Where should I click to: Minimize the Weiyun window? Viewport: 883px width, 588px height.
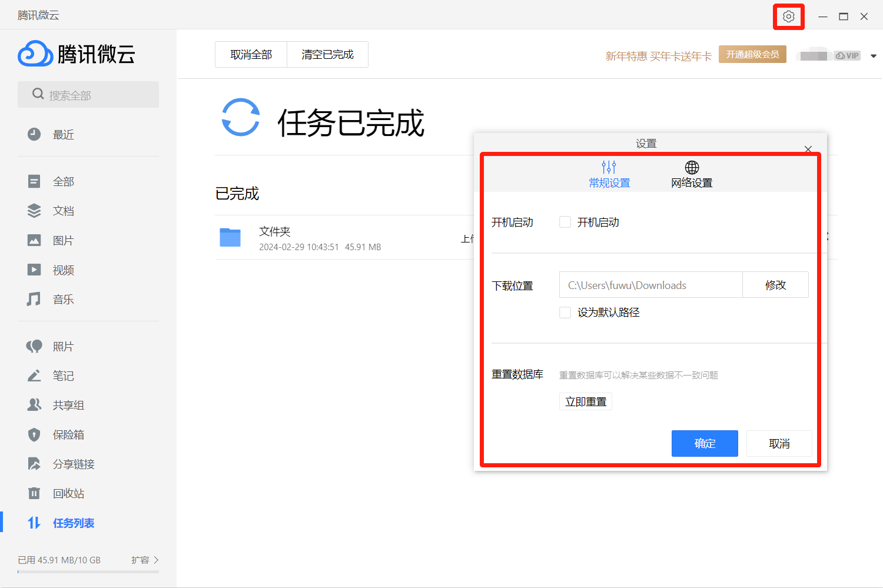click(823, 16)
